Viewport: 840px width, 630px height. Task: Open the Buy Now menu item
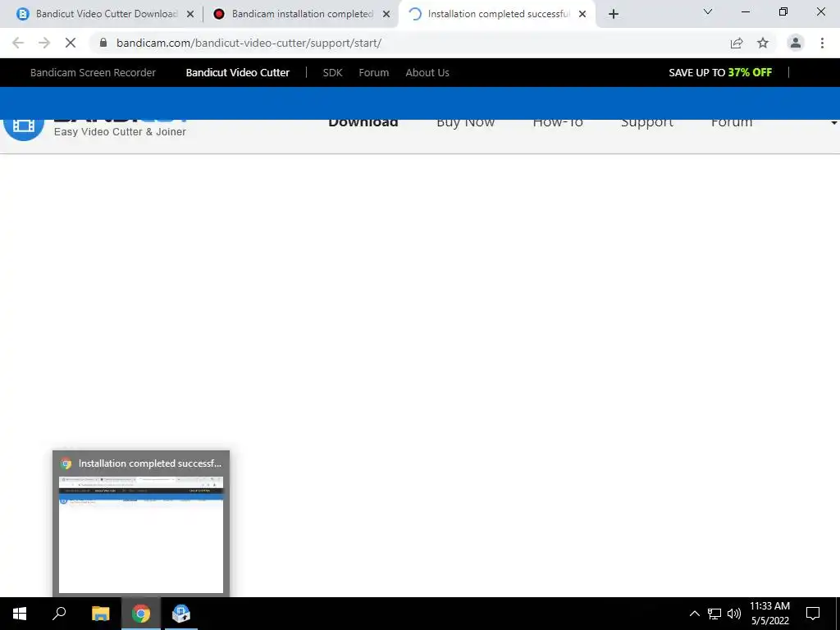coord(465,123)
